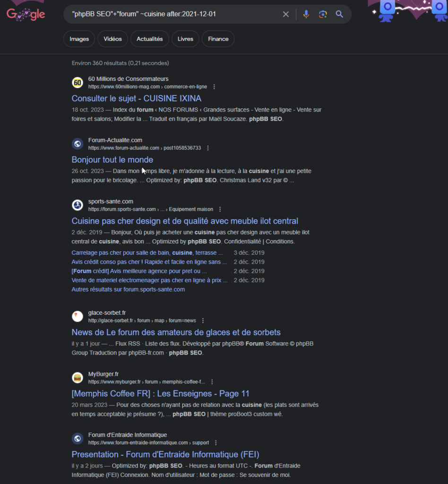The width and height of the screenshot is (448, 484).
Task: Open three-dot menu for Forum-Actualite result
Action: click(208, 148)
